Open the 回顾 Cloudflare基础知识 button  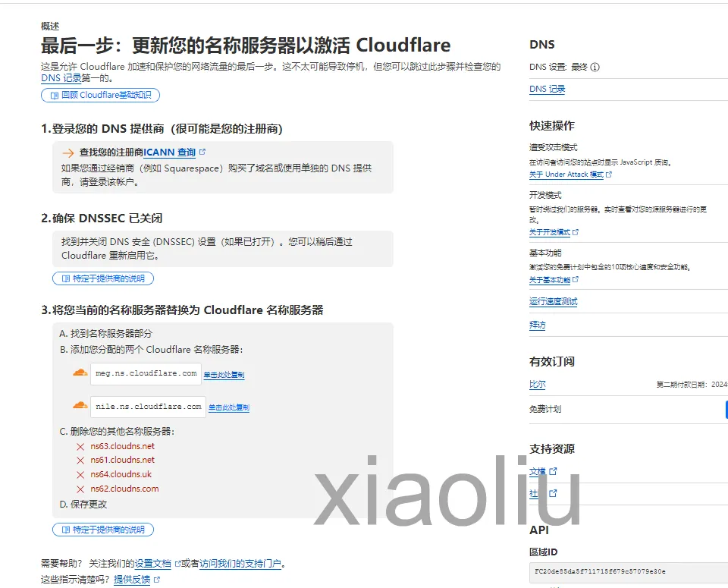point(100,95)
